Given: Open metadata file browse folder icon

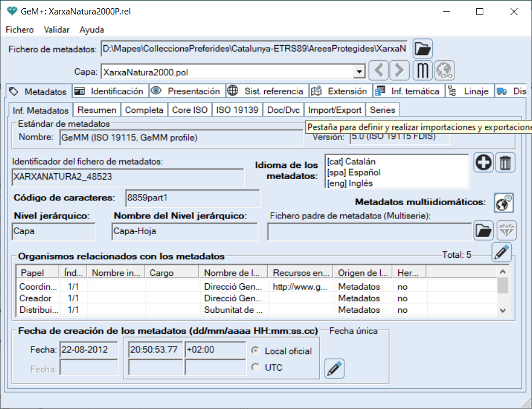Looking at the screenshot, I should [x=422, y=49].
